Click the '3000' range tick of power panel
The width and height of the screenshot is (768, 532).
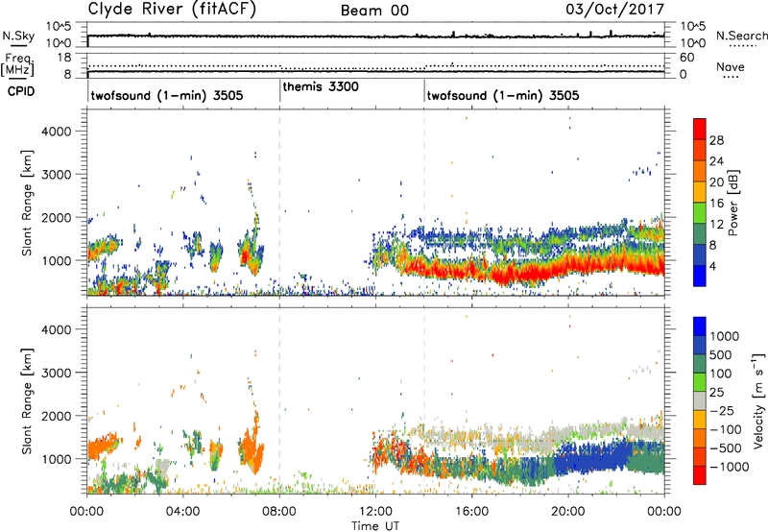click(56, 175)
